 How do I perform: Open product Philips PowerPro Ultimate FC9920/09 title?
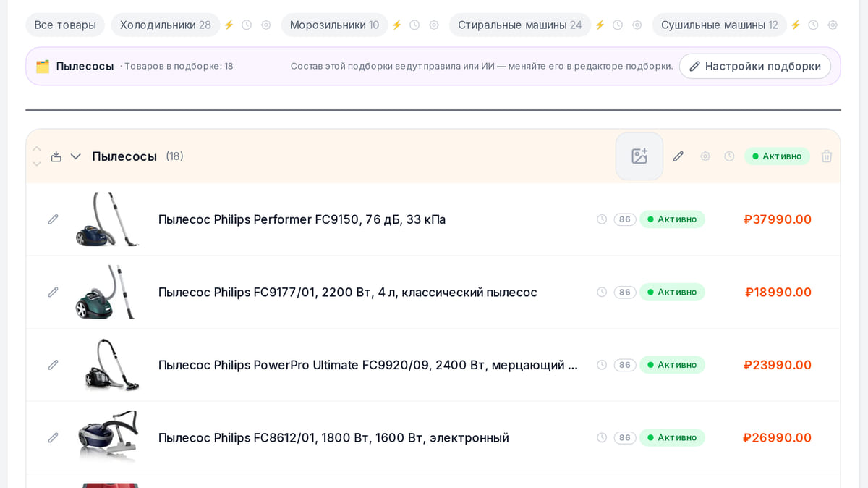tap(367, 365)
